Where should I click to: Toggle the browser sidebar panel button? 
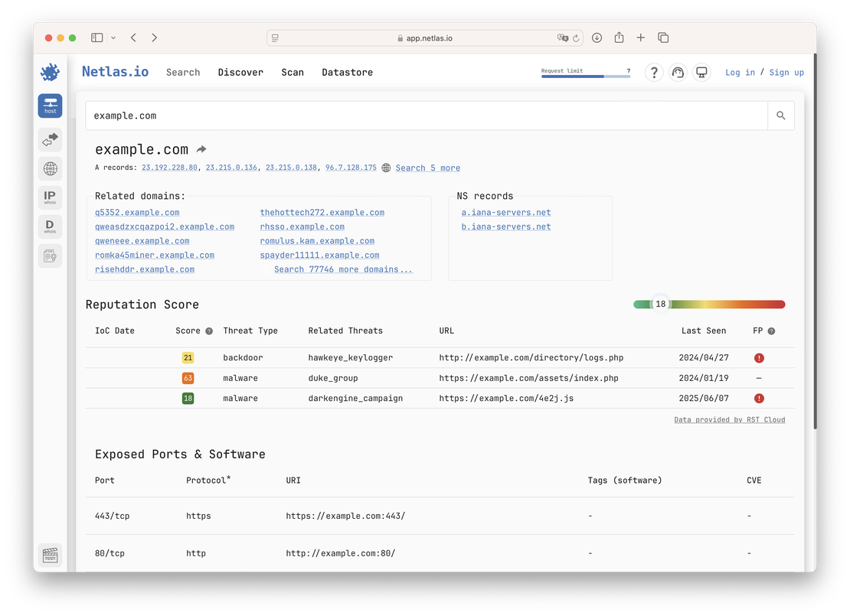(x=96, y=37)
